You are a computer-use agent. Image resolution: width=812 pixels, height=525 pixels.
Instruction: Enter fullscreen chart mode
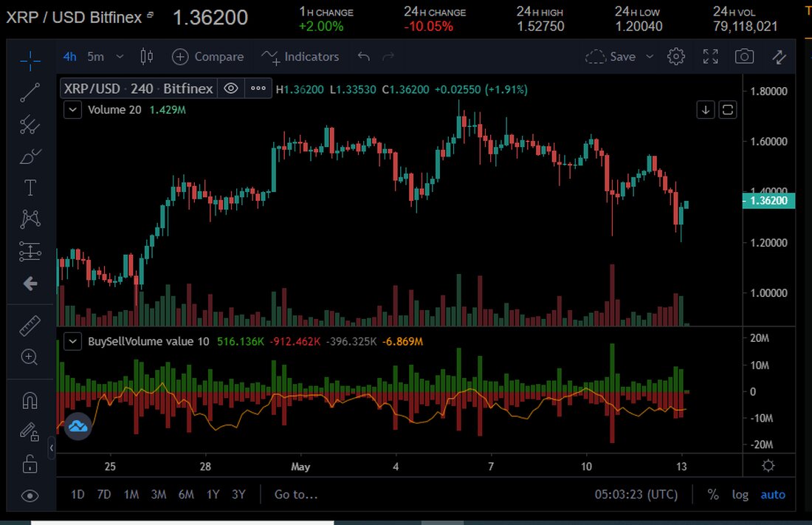coord(710,57)
